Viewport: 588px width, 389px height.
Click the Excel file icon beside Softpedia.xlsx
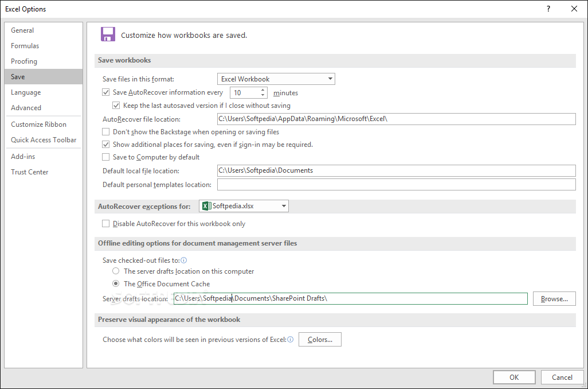pyautogui.click(x=206, y=206)
